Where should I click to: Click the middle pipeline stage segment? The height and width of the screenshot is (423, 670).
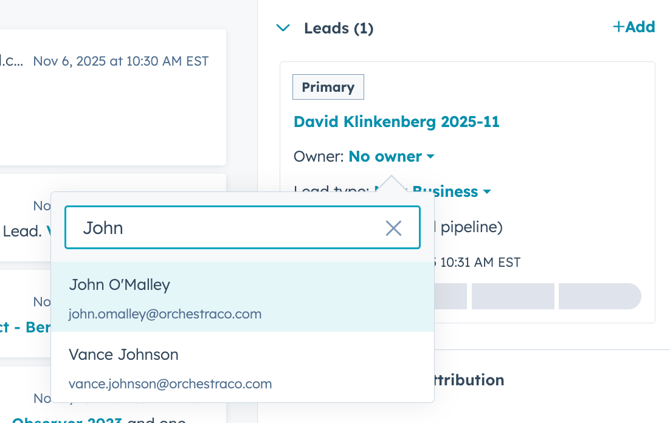click(x=513, y=296)
